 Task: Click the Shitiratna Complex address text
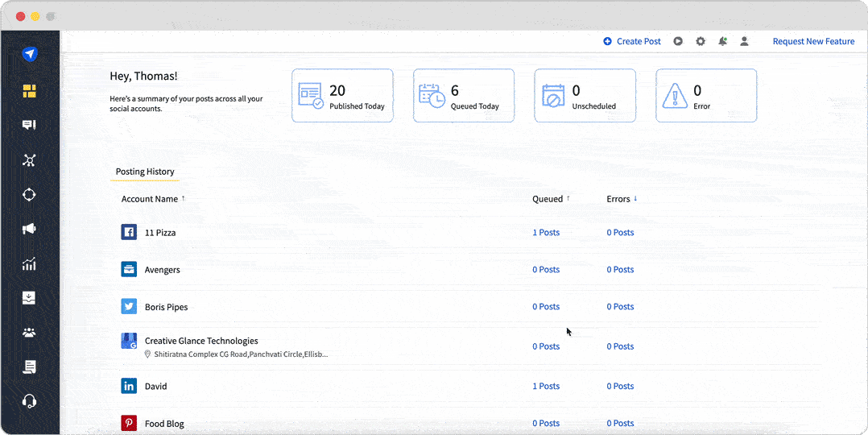tap(241, 354)
